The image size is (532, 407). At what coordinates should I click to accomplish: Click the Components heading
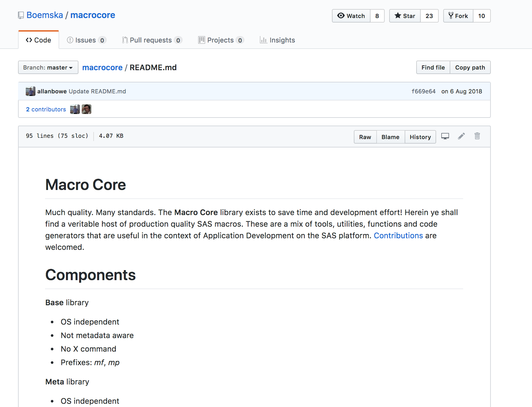click(x=90, y=275)
